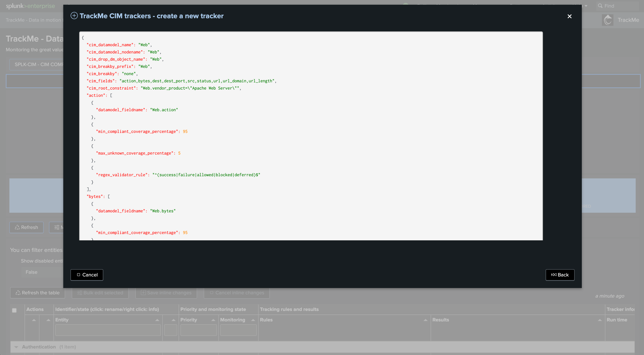The height and width of the screenshot is (355, 644).
Task: Click the "cim_root_constraint" line
Action: 164,88
